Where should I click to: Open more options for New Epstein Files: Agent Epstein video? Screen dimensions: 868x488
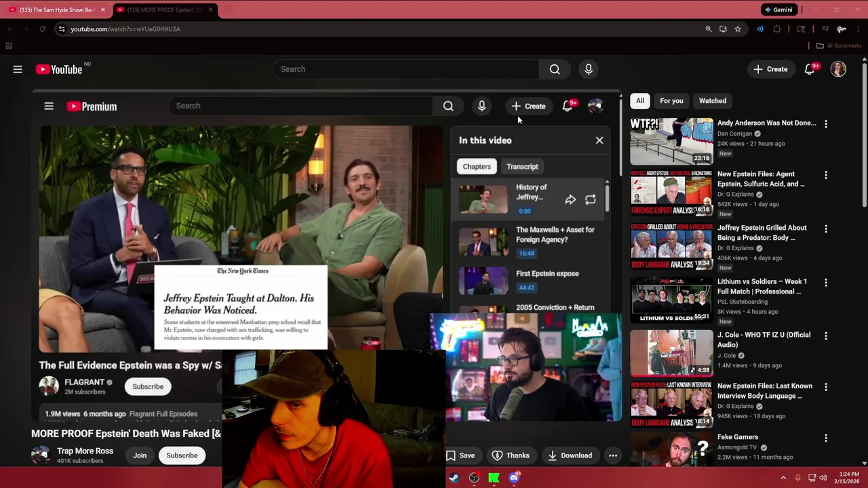tap(825, 176)
